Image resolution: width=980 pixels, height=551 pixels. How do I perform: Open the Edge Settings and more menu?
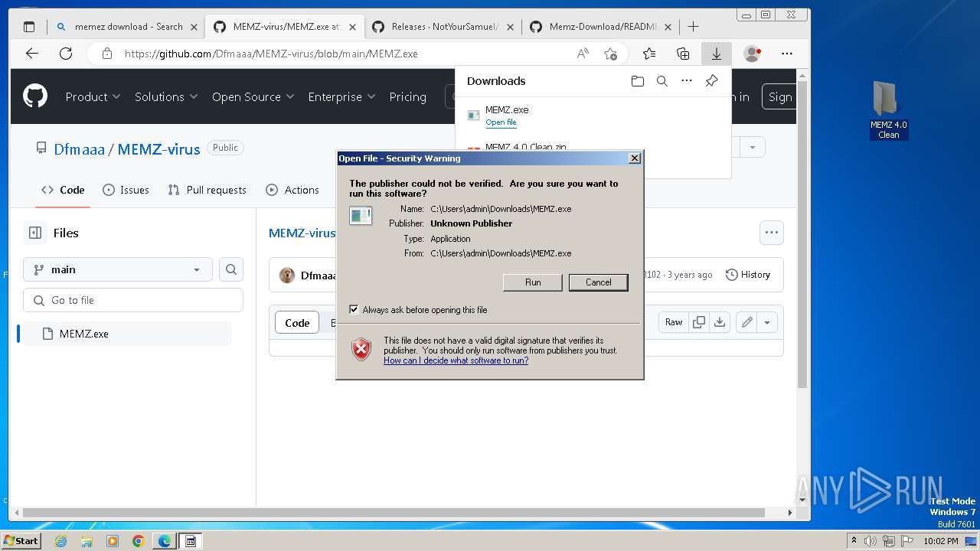click(x=787, y=54)
